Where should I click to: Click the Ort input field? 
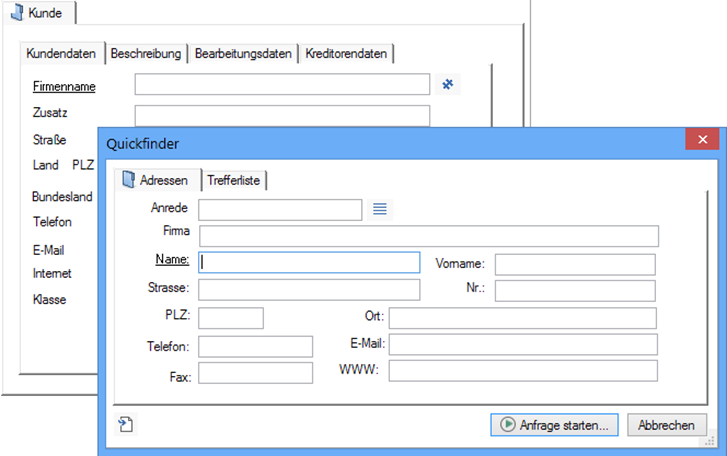[x=522, y=318]
